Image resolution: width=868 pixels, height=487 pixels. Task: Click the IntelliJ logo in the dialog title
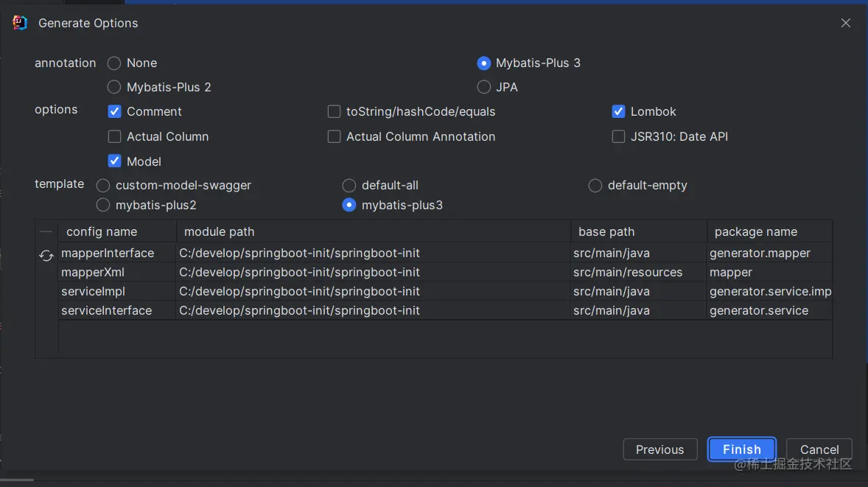(x=20, y=23)
